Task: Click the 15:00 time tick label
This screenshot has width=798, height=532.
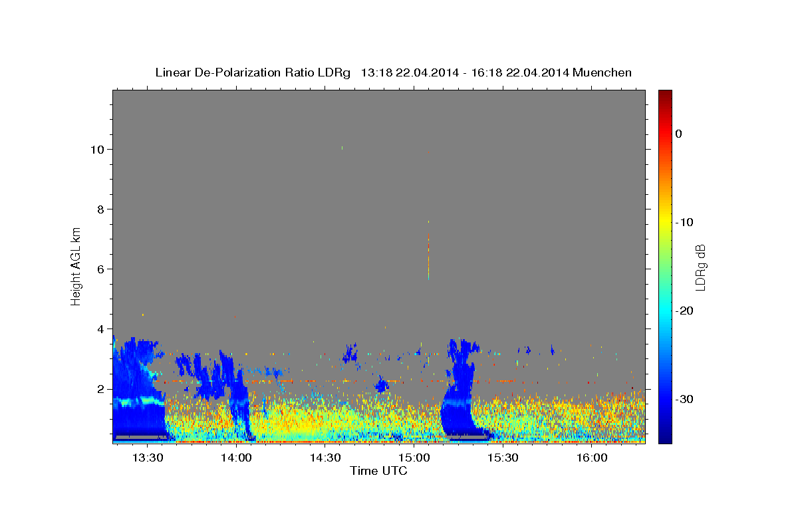Action: 414,458
